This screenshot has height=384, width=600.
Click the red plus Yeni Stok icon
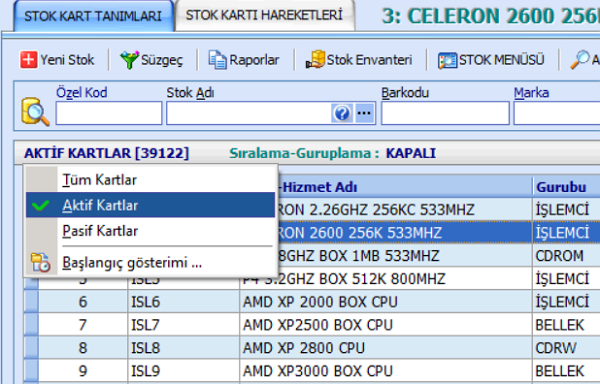click(29, 60)
